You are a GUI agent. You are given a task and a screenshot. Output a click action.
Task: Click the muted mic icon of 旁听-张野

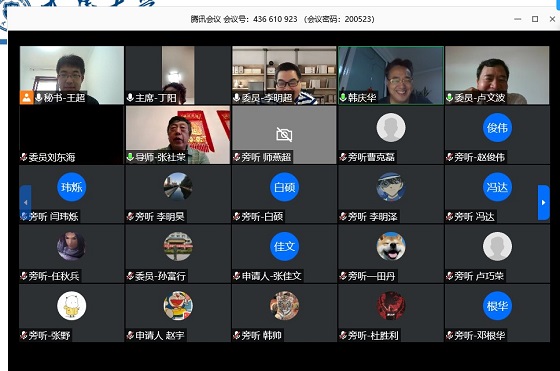pos(24,335)
